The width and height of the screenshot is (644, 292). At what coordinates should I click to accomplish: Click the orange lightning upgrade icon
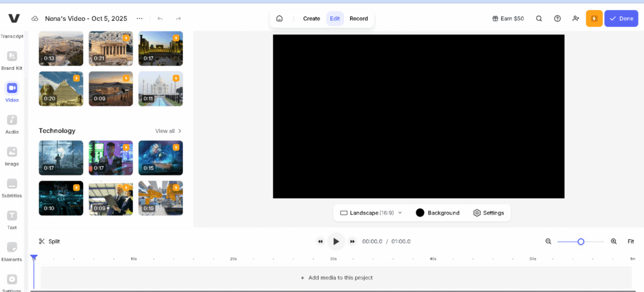(x=594, y=19)
